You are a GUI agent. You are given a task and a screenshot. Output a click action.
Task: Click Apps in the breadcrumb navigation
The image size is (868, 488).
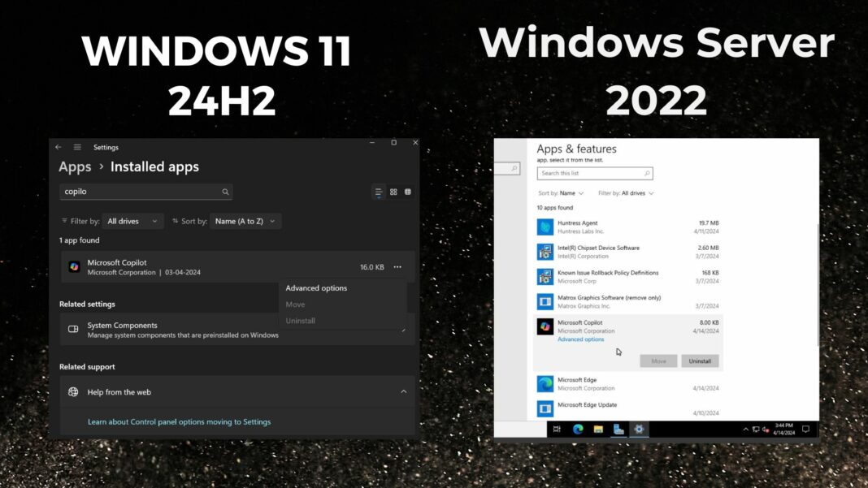coord(74,166)
